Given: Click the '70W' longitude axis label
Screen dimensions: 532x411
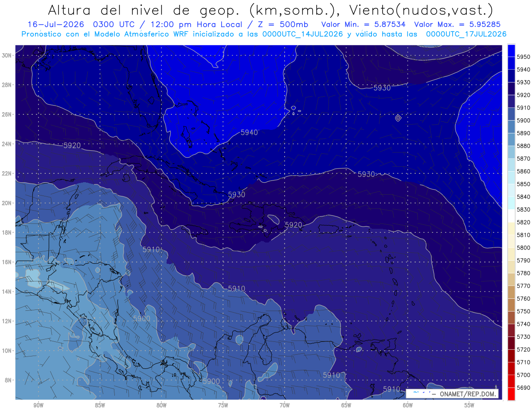Looking at the screenshot, I should tap(285, 405).
